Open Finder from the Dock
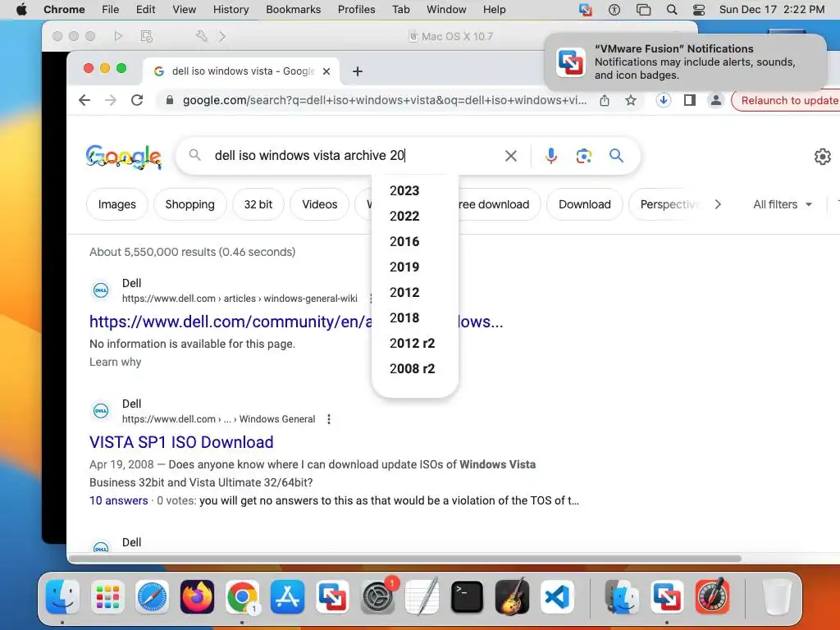840x630 pixels. click(x=62, y=597)
